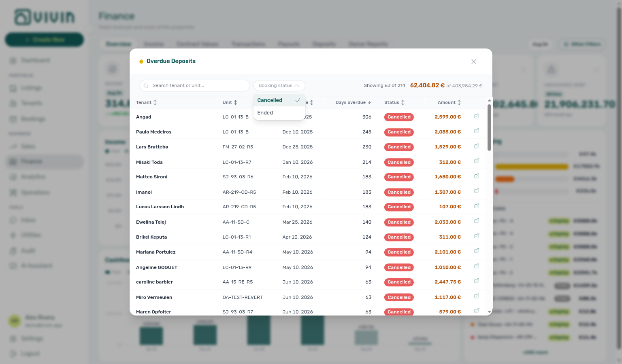Click tenant name Paulo Medeiros
The image size is (622, 364).
pos(153,132)
